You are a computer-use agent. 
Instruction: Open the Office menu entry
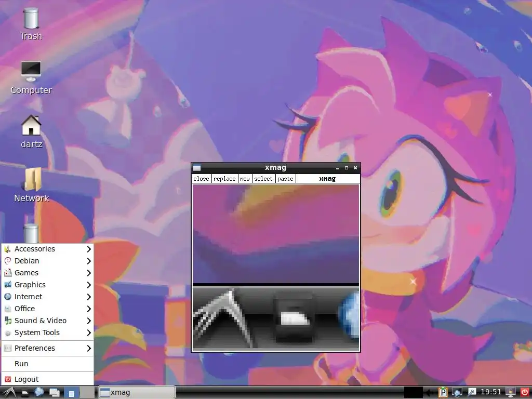pos(47,309)
